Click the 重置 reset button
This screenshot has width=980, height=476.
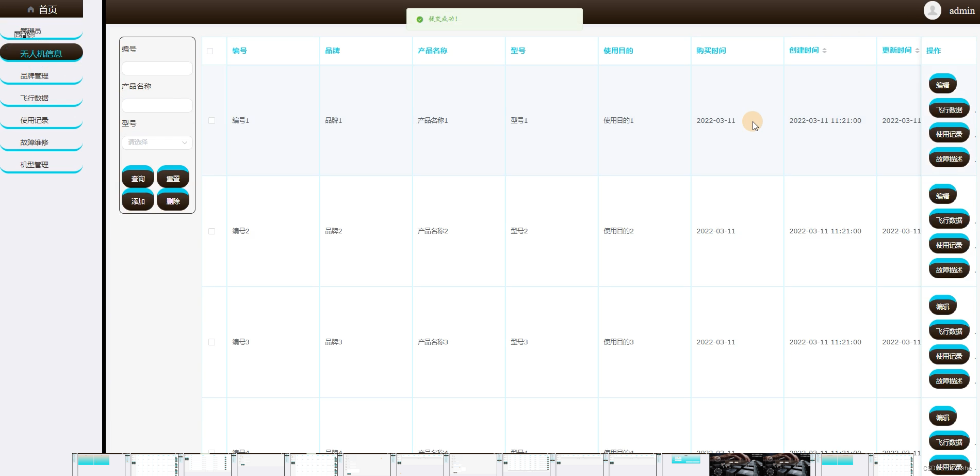(x=173, y=177)
